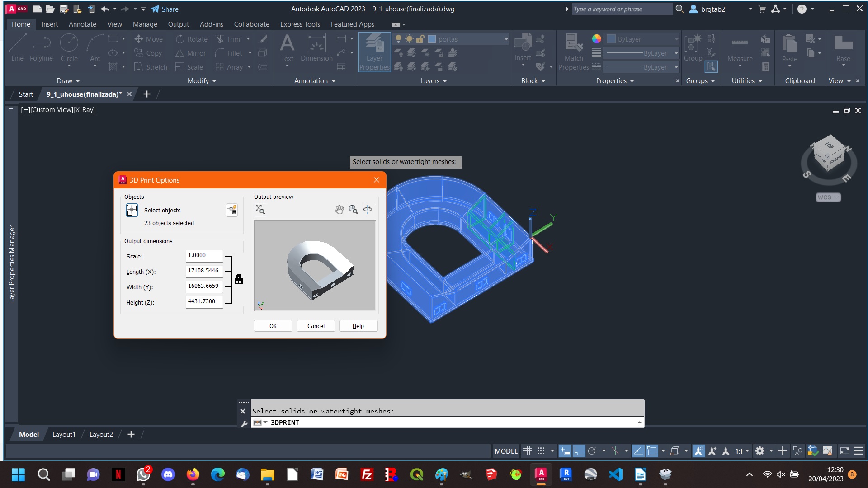Viewport: 868px width, 488px height.
Task: Activate the Pan hand tool in the preview
Action: pos(340,210)
